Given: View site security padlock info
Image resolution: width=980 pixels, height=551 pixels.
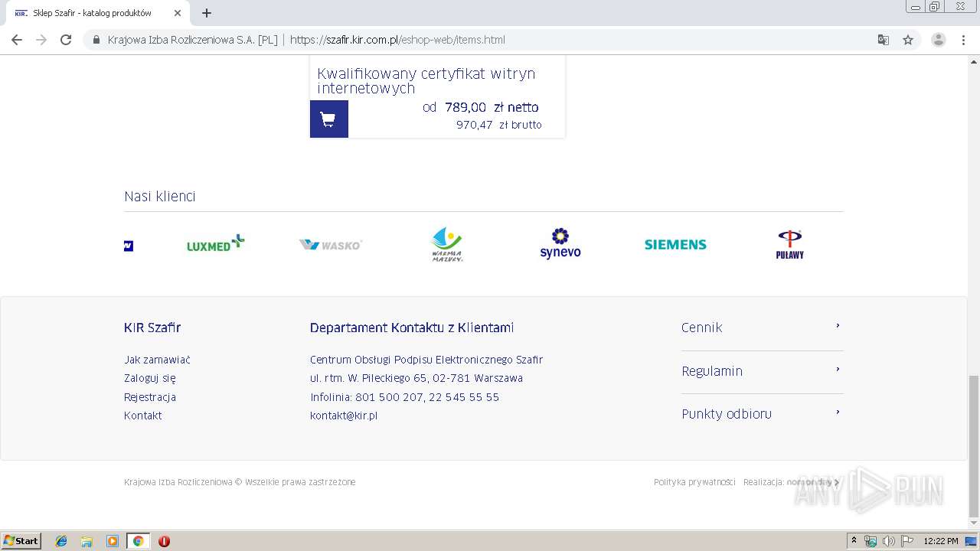Looking at the screenshot, I should coord(96,40).
